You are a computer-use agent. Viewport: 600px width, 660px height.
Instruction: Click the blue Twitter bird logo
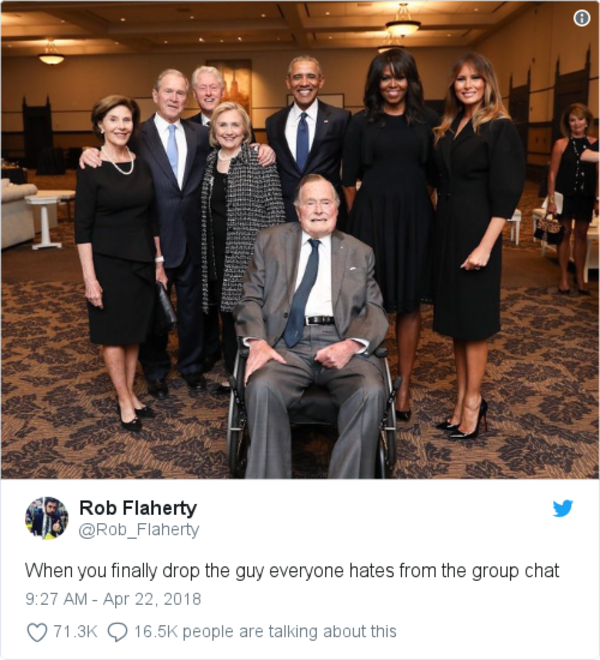(563, 508)
